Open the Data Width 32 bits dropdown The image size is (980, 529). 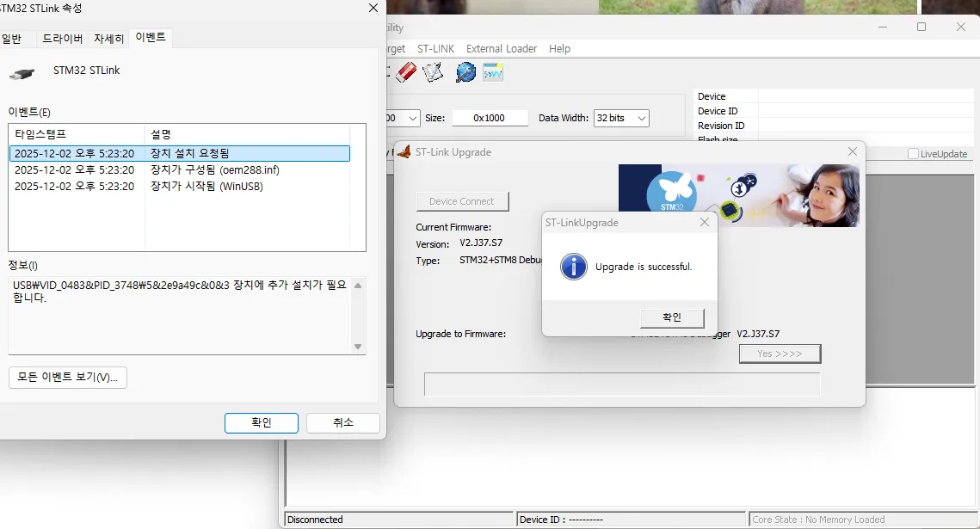pyautogui.click(x=640, y=118)
